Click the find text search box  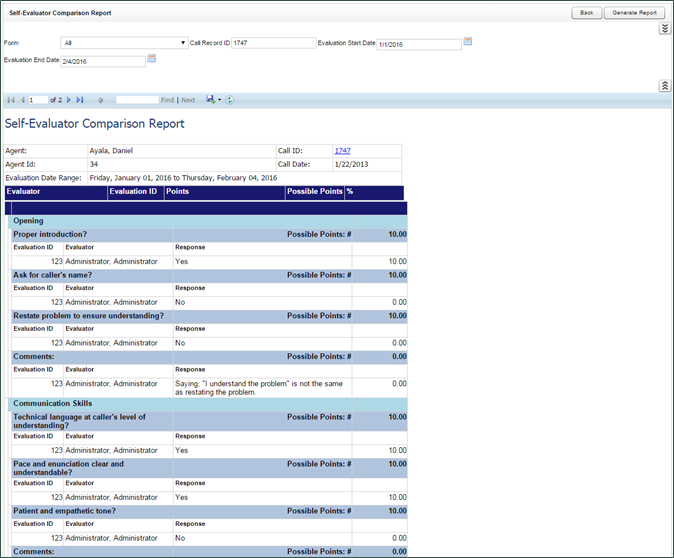pyautogui.click(x=137, y=100)
